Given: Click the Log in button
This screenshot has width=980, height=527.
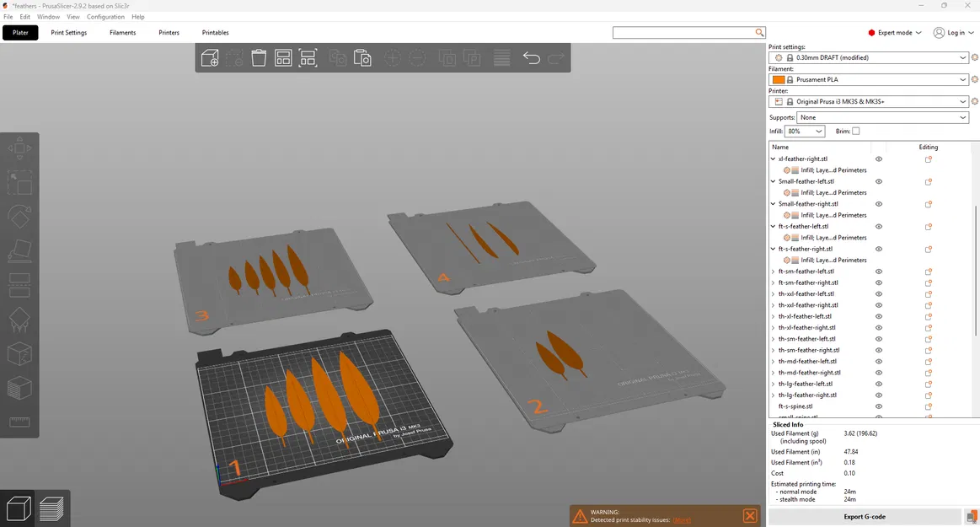Looking at the screenshot, I should [953, 33].
